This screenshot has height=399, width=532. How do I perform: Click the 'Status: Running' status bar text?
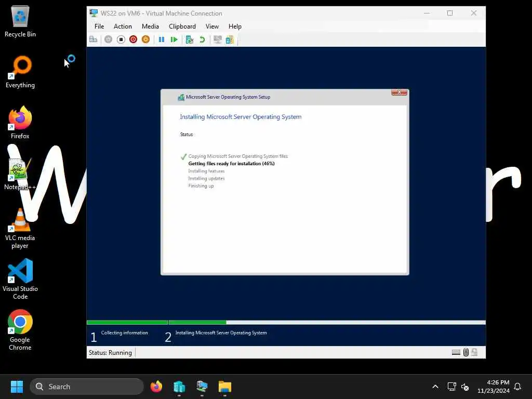coord(110,353)
